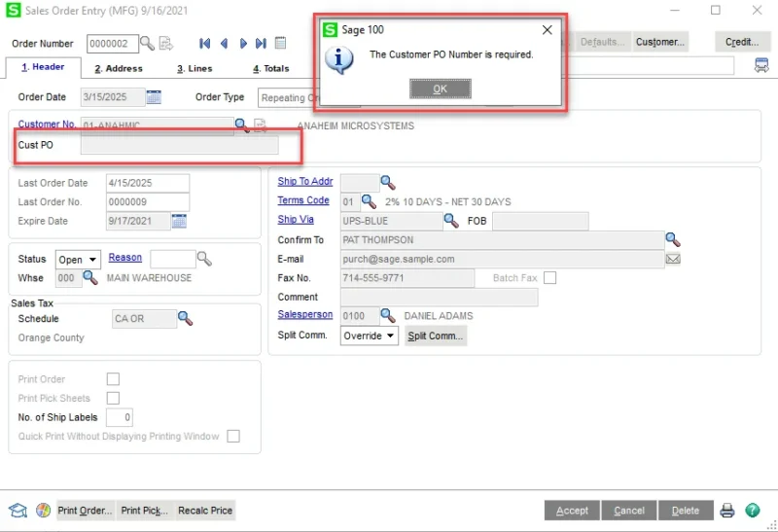
Task: Switch to the 2. Address tab
Action: coord(119,68)
